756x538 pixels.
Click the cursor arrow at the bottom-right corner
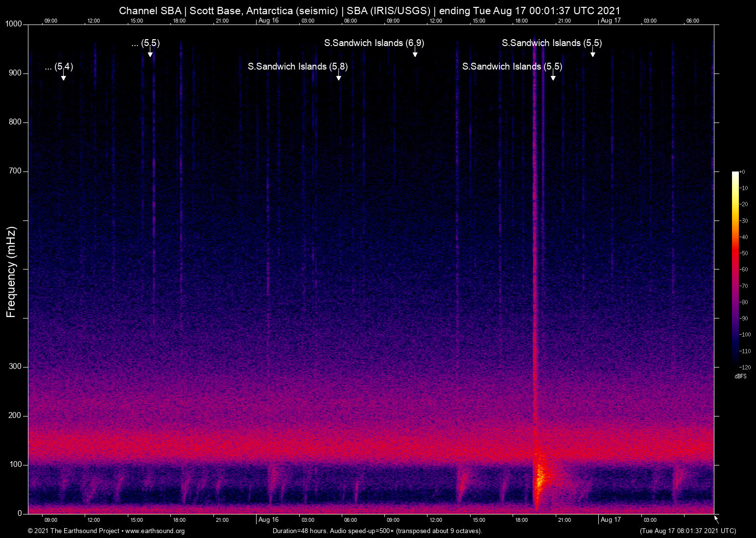715,518
